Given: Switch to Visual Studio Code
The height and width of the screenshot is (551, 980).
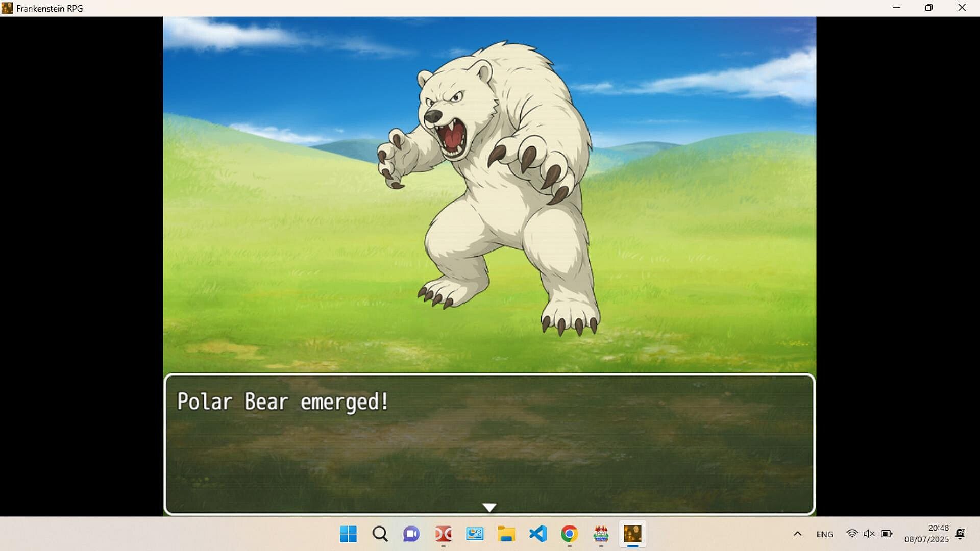Looking at the screenshot, I should coord(538,534).
